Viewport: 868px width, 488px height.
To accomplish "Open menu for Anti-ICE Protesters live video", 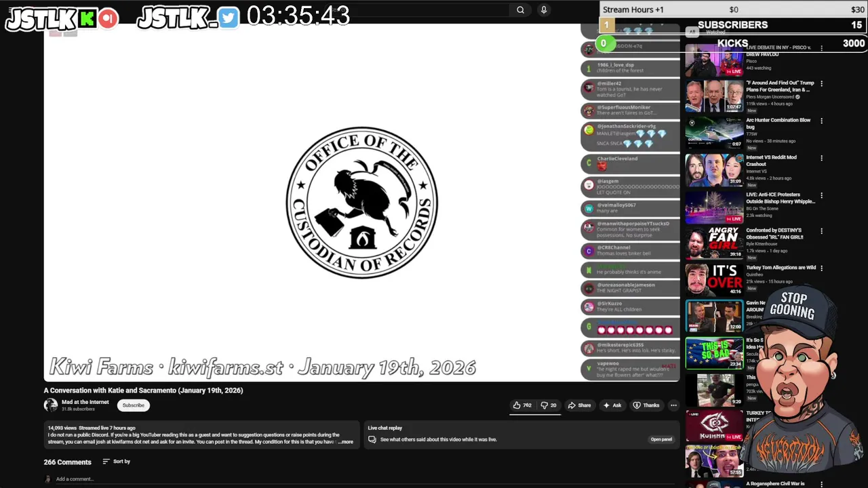I will [x=821, y=195].
